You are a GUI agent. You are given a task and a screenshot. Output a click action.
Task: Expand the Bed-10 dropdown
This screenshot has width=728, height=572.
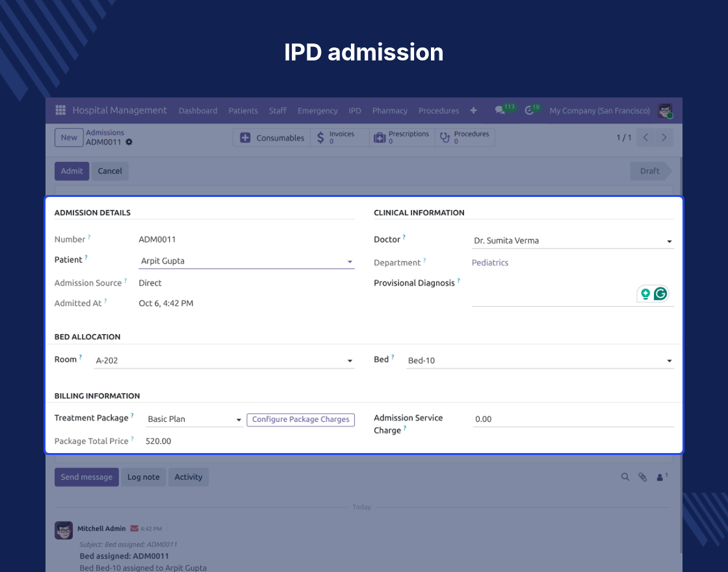669,361
